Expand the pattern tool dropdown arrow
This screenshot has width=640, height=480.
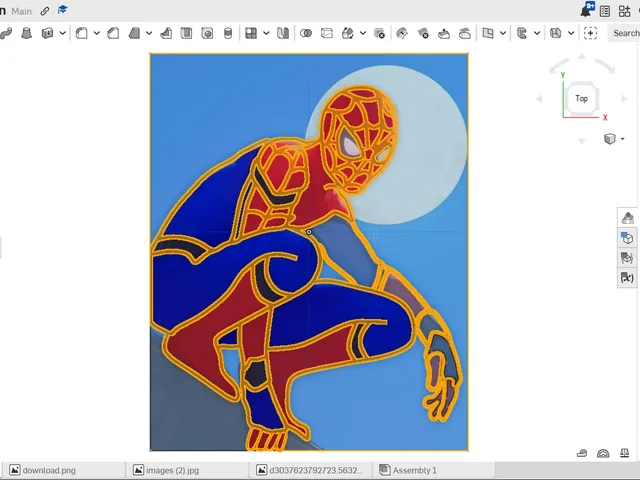266,33
